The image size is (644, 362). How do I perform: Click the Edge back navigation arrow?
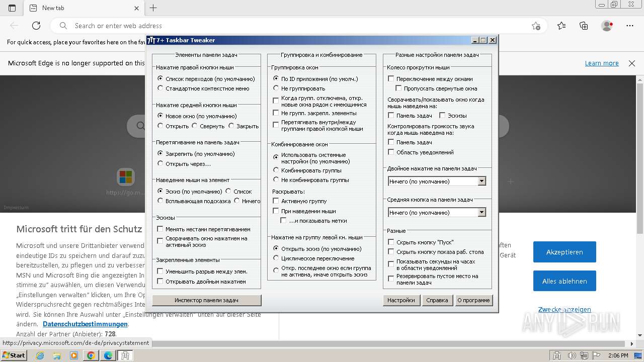(x=14, y=26)
